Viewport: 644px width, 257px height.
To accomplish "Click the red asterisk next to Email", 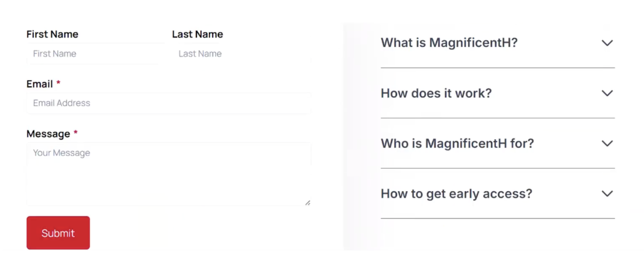I will 58,83.
